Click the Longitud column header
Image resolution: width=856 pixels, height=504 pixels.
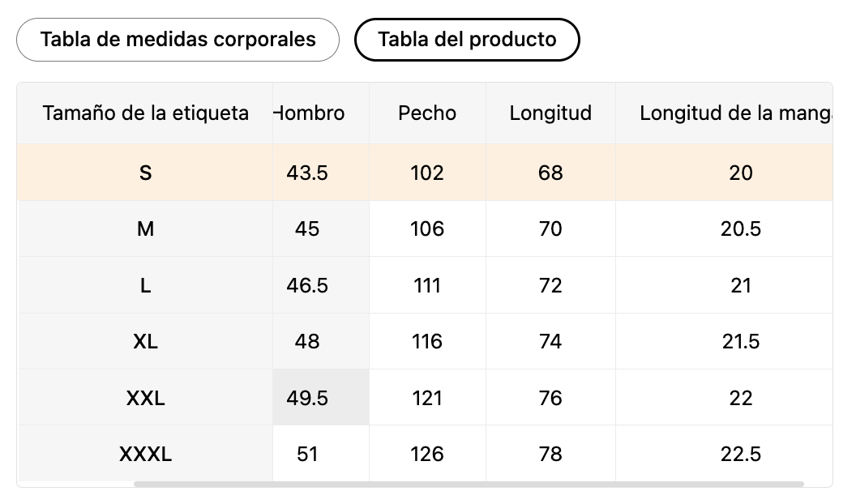click(x=550, y=113)
